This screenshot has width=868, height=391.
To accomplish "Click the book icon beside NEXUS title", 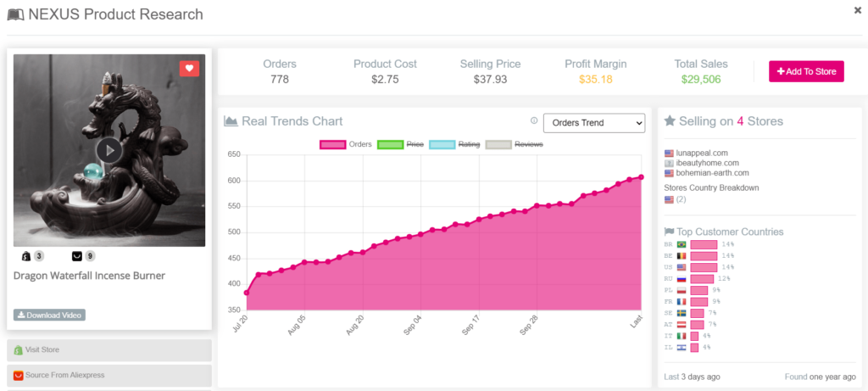I will point(14,14).
